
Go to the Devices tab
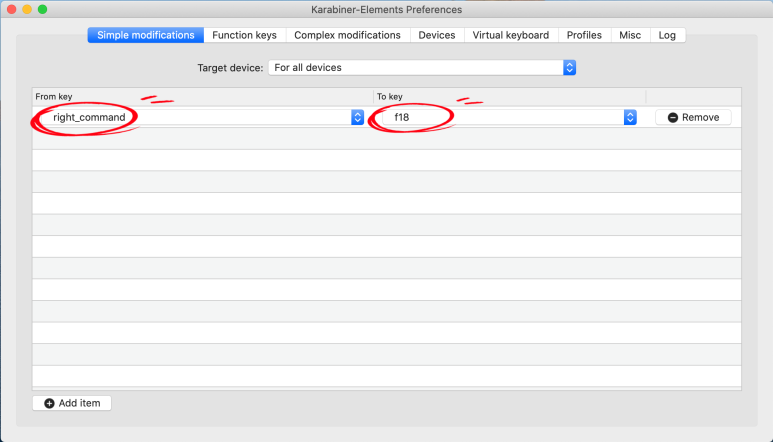(437, 35)
